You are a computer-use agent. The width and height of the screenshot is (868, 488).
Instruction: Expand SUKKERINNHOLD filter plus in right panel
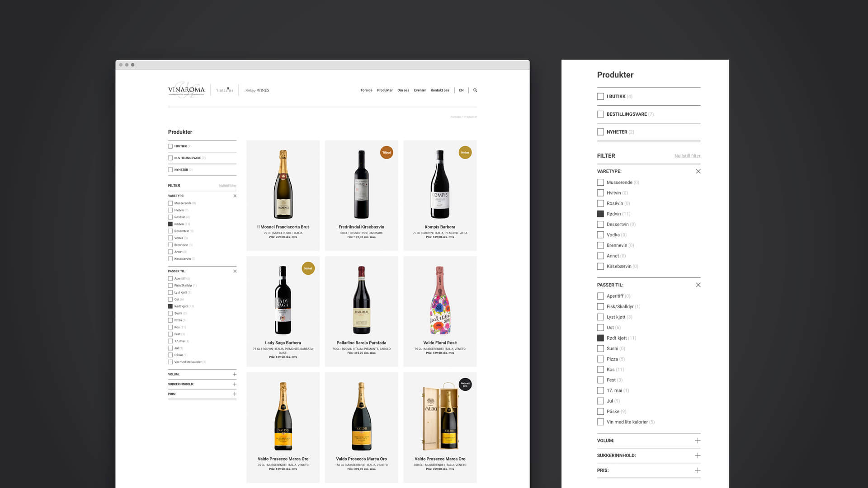(x=698, y=455)
